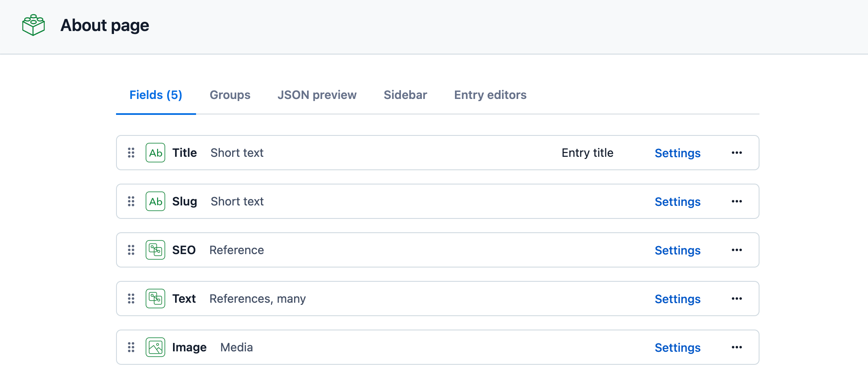The image size is (868, 374).
Task: Open the Slug field three-dot menu
Action: 737,201
